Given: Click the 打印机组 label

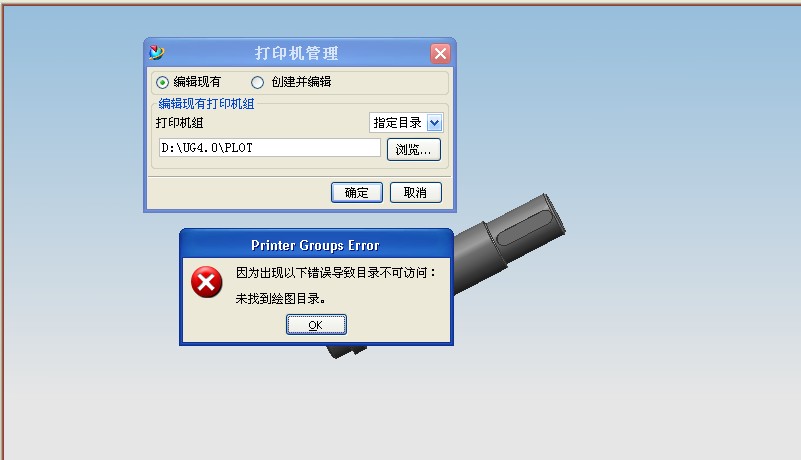Looking at the screenshot, I should [179, 123].
